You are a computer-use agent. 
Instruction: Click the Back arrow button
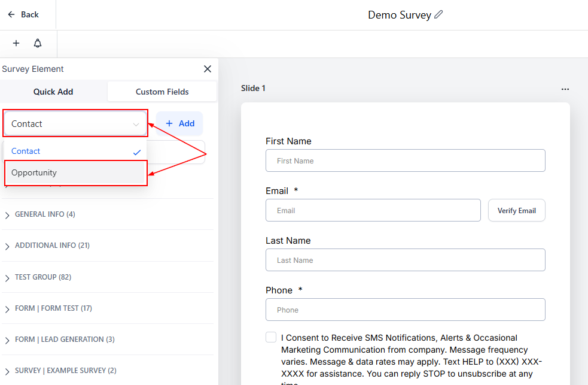pos(23,14)
